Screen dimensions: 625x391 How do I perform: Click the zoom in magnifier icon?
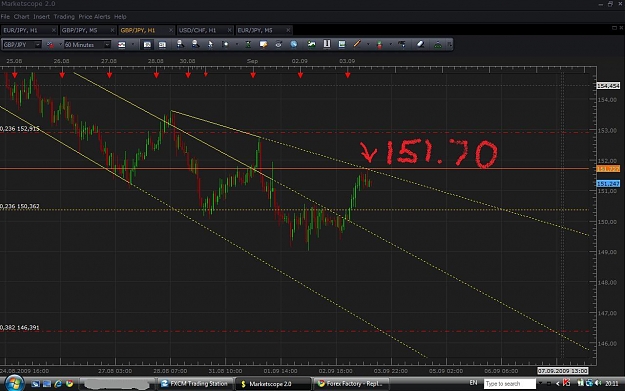180,44
